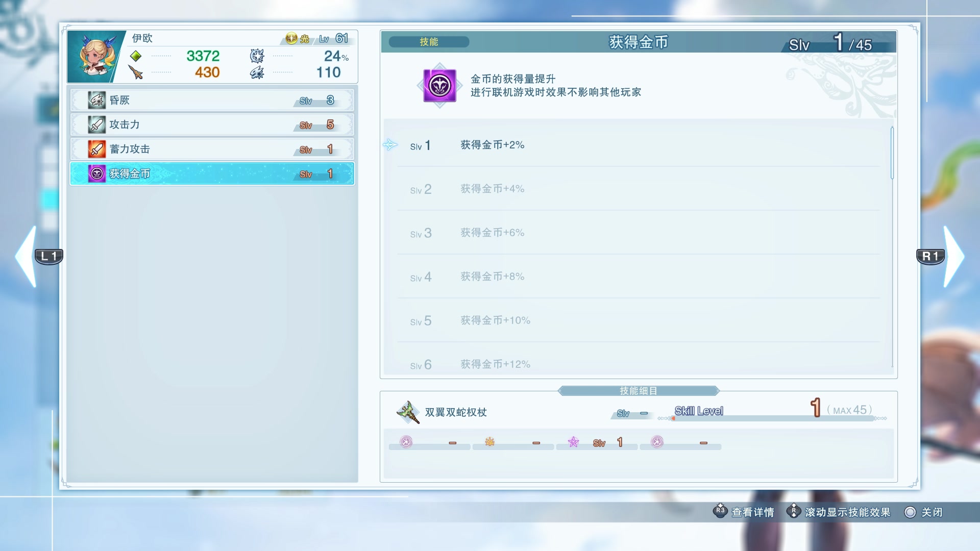Screen dimensions: 980x551
Task: Click the left white arrow
Action: (26, 256)
